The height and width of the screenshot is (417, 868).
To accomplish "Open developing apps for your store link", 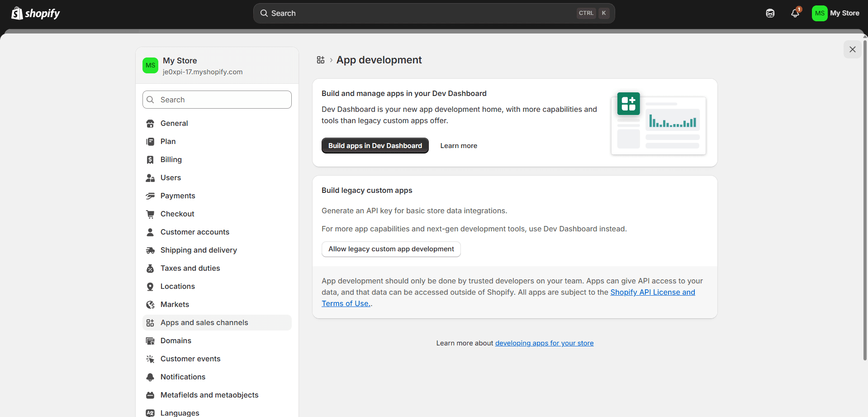I will pos(544,343).
